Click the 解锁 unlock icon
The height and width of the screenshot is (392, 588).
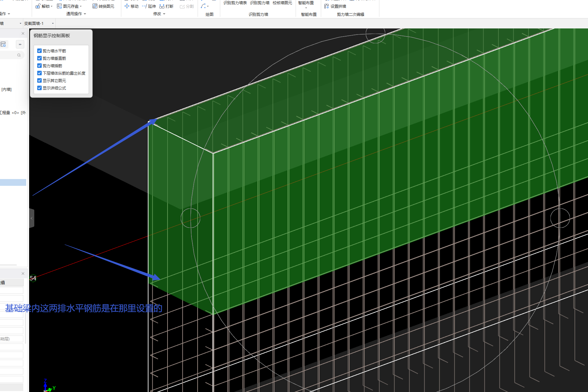(x=38, y=6)
